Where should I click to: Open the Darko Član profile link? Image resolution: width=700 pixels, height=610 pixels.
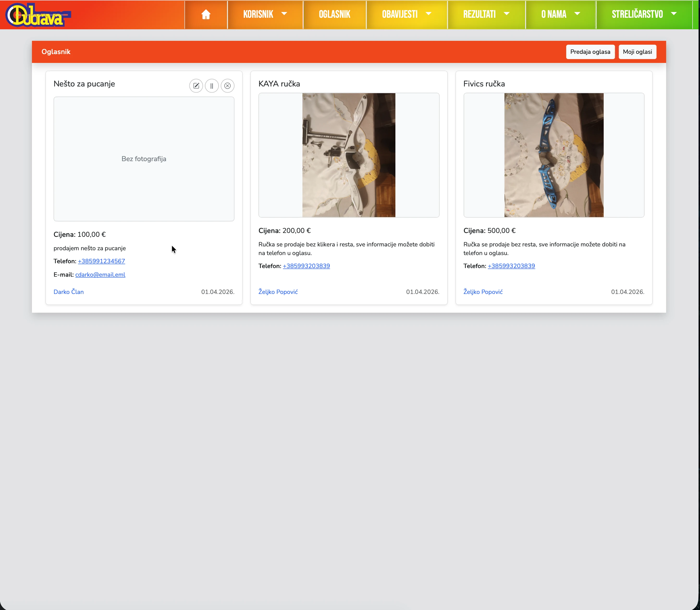(x=68, y=292)
